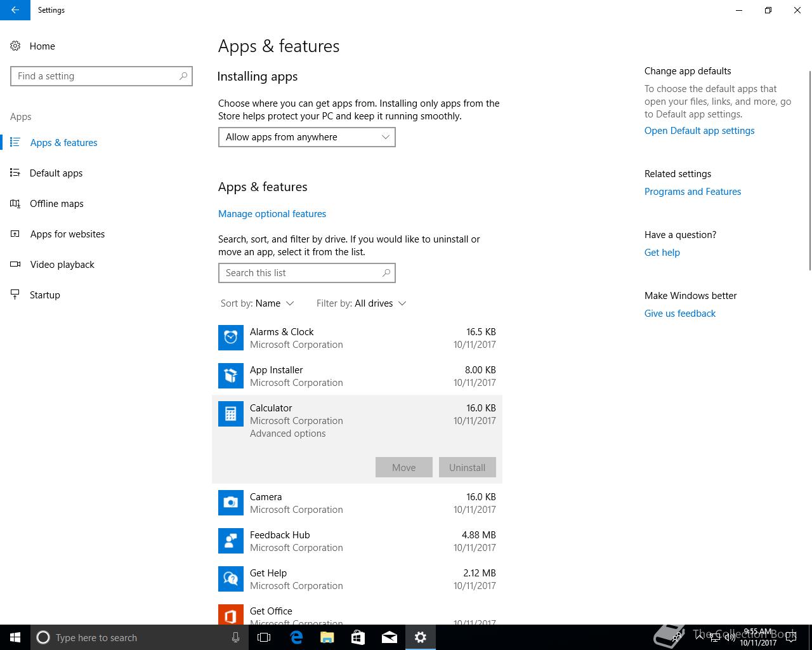Image resolution: width=812 pixels, height=650 pixels.
Task: Select the Camera app entry
Action: coord(357,503)
